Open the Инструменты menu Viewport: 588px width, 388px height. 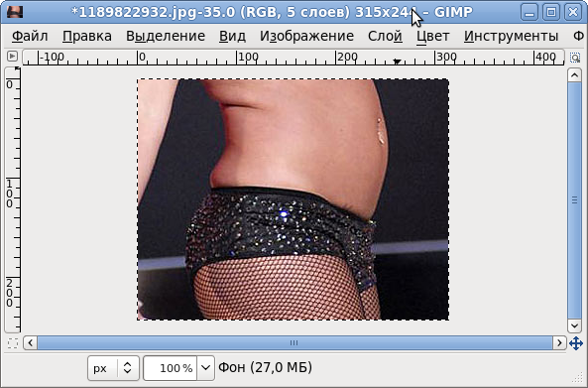[x=511, y=36]
